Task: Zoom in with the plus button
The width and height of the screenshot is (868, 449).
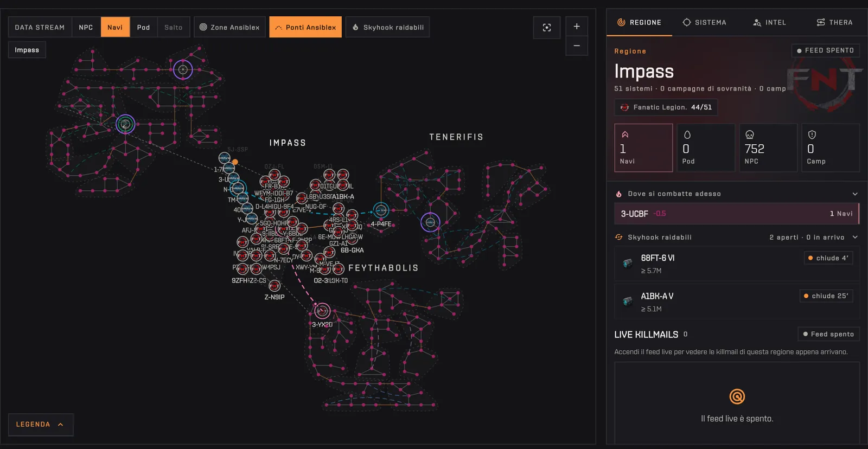Action: (x=577, y=26)
